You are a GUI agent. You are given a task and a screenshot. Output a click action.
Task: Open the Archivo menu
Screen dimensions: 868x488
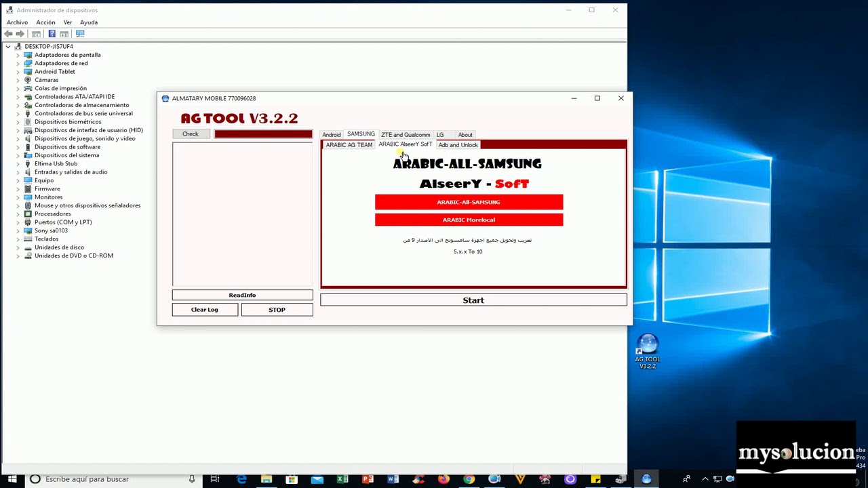coord(18,22)
